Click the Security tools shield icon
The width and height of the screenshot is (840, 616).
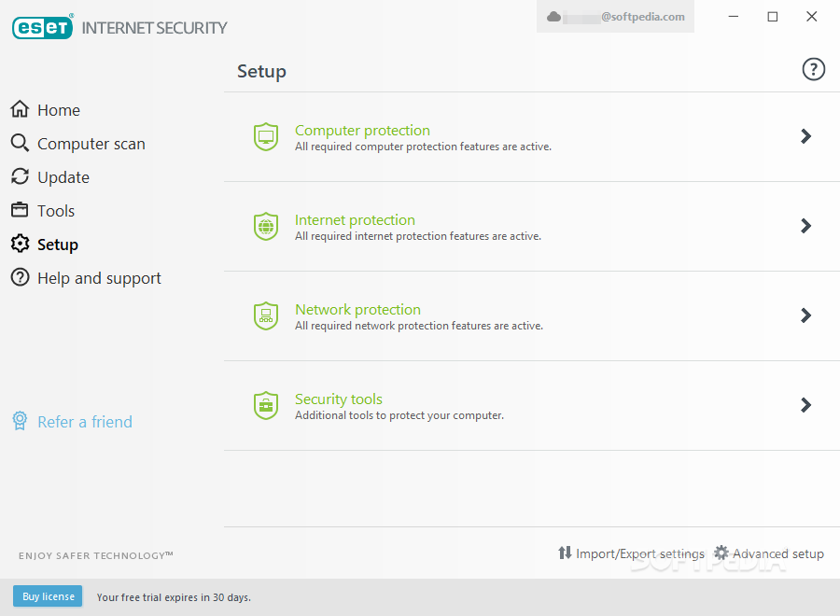click(x=266, y=405)
